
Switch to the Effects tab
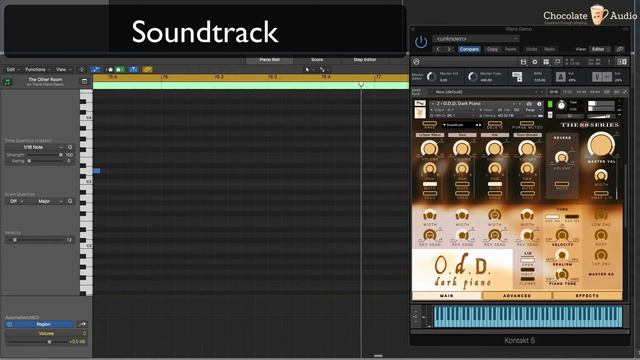pos(587,296)
